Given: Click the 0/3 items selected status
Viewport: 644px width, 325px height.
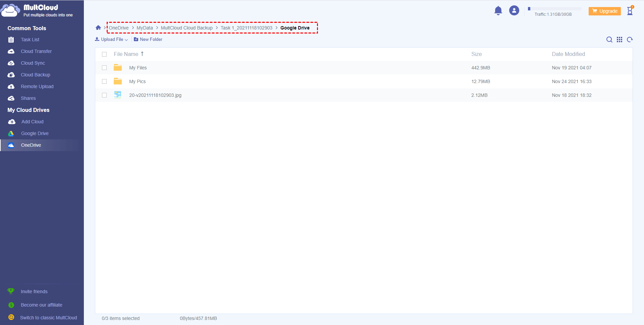Looking at the screenshot, I should (121, 318).
